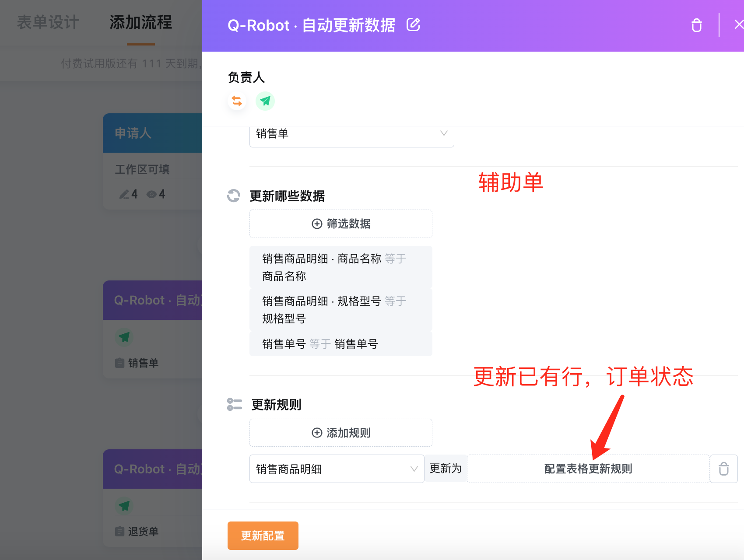The image size is (744, 560).
Task: Click the 负责人 label
Action: (246, 77)
